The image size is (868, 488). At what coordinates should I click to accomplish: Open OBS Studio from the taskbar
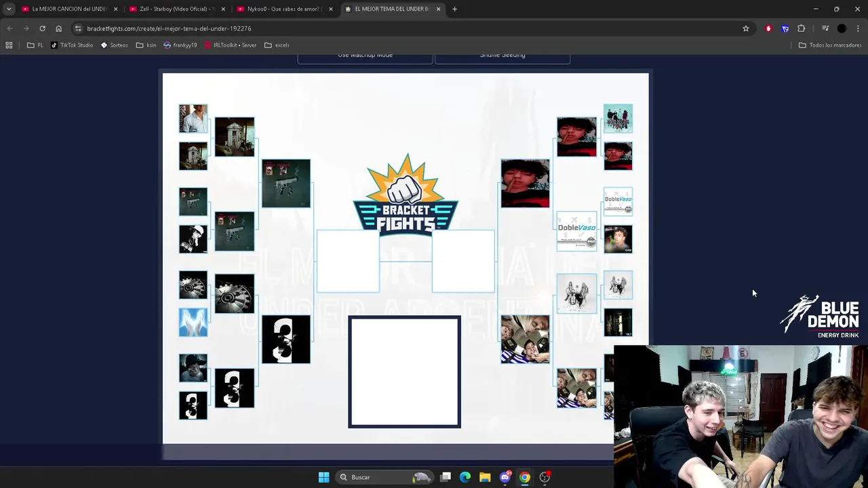click(x=545, y=477)
